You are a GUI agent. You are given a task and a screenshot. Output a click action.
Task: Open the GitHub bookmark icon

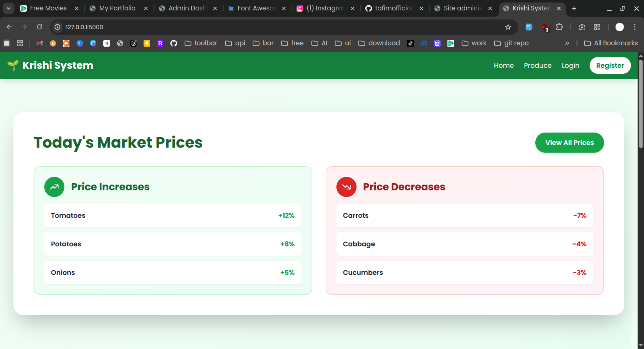point(174,43)
